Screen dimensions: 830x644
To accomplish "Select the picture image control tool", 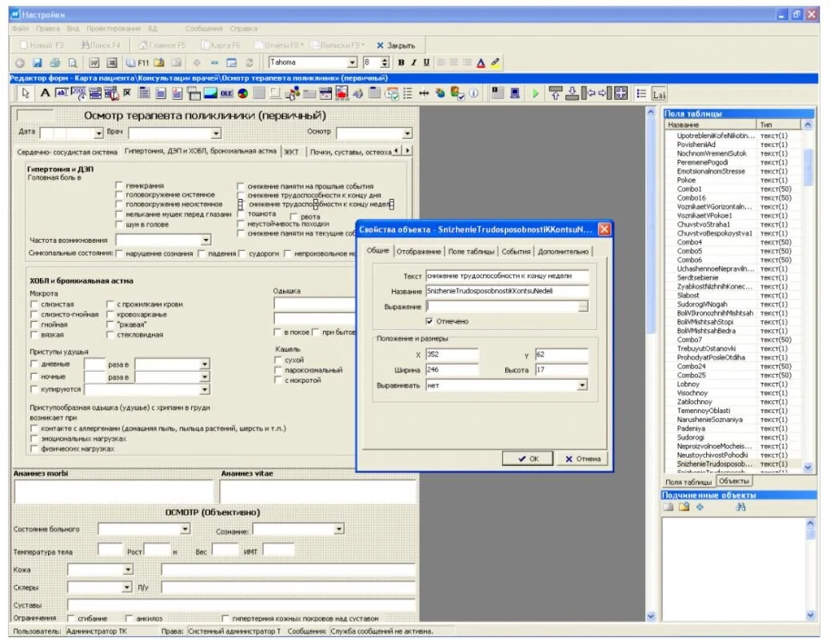I will pyautogui.click(x=210, y=93).
